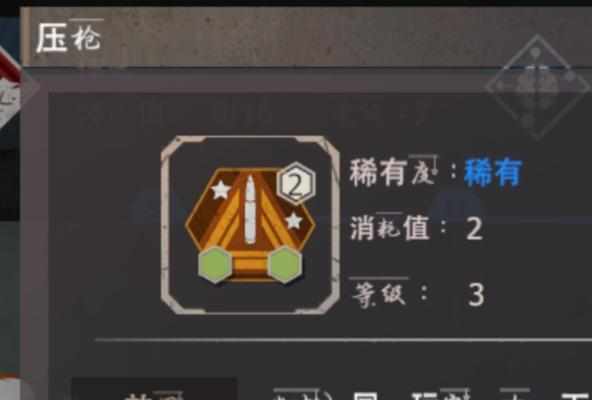Click the corner frame around the skill icon
The height and width of the screenshot is (400, 592).
click(x=250, y=225)
